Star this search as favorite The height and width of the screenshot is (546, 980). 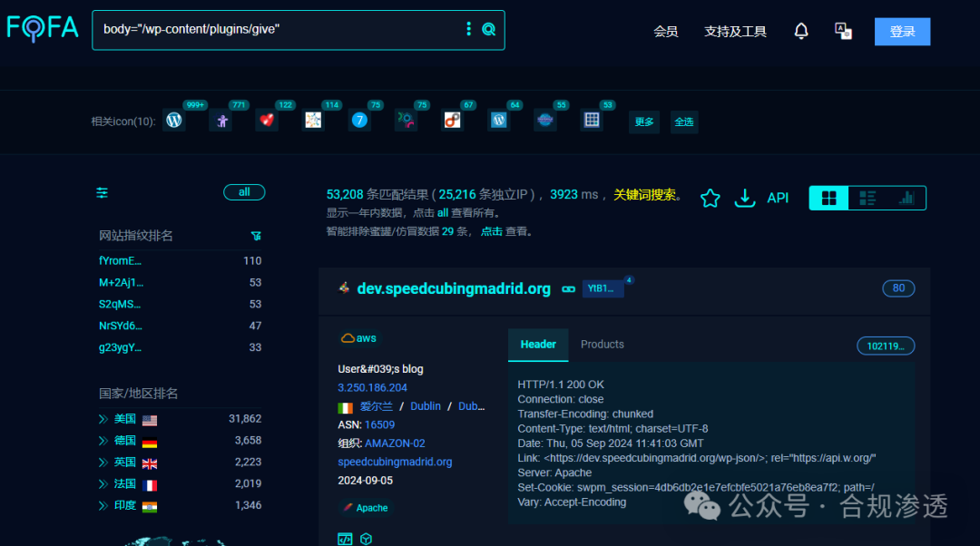710,198
